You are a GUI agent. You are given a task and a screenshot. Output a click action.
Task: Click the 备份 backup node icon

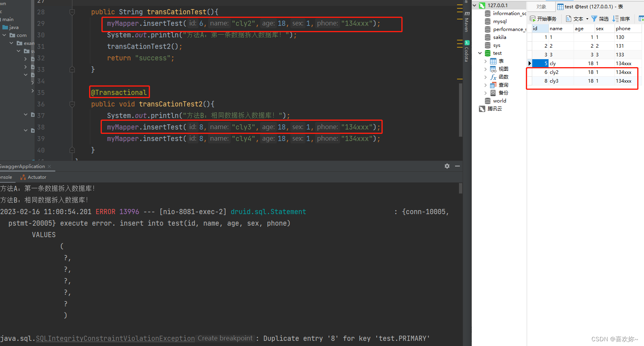(x=493, y=93)
